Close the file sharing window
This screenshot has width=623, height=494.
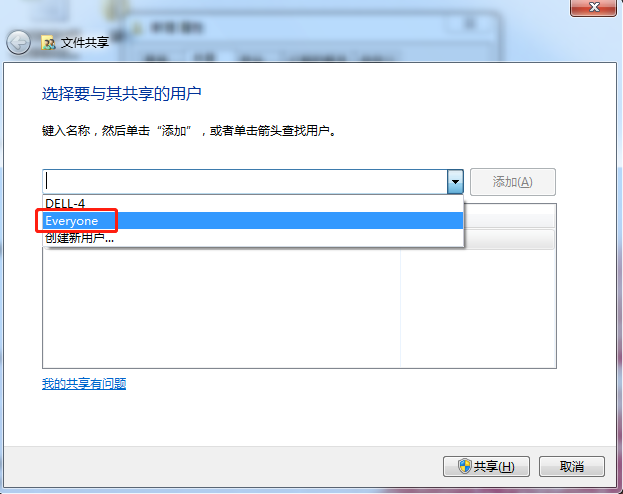coord(594,7)
